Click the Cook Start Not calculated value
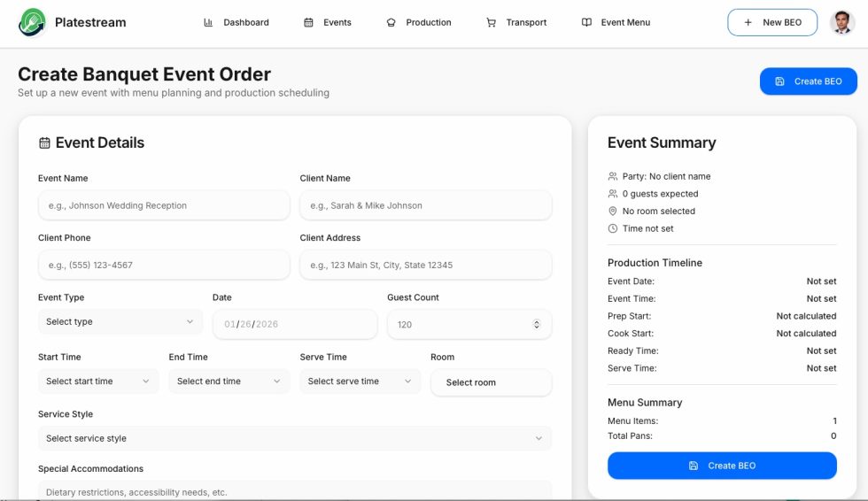This screenshot has height=501, width=868. pos(806,334)
